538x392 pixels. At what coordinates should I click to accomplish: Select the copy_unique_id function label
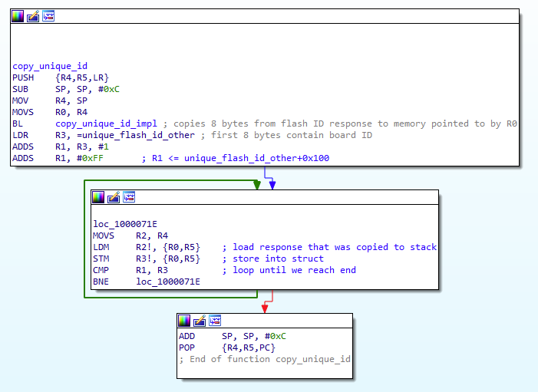(50, 66)
